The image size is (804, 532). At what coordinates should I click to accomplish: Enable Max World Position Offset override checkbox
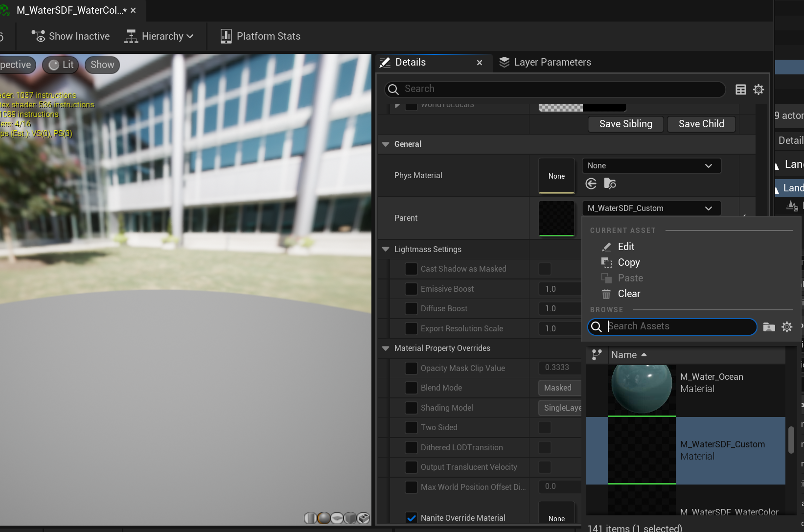point(411,487)
